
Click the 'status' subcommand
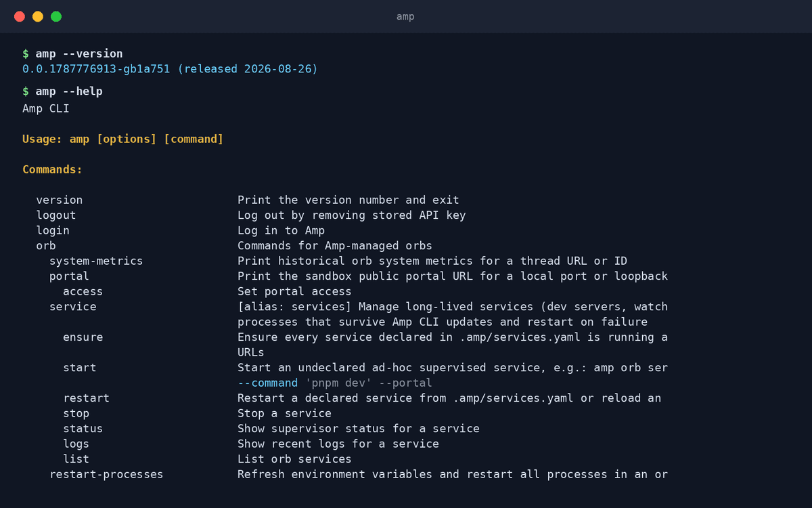point(83,429)
